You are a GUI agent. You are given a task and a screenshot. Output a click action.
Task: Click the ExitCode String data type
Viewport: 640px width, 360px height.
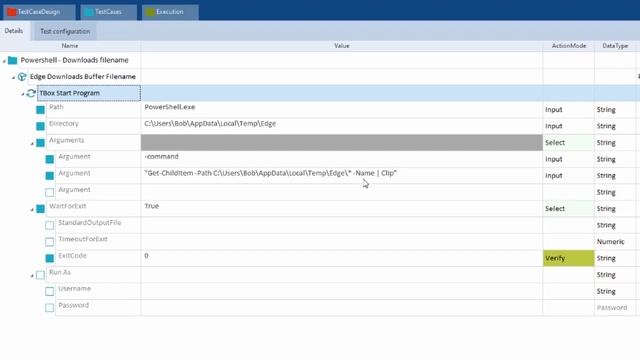(x=615, y=258)
